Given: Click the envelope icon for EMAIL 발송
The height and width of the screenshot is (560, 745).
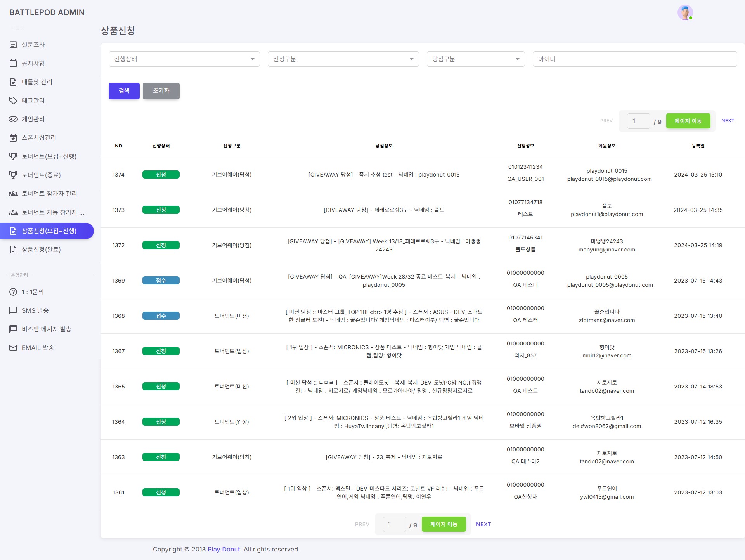Looking at the screenshot, I should [13, 348].
